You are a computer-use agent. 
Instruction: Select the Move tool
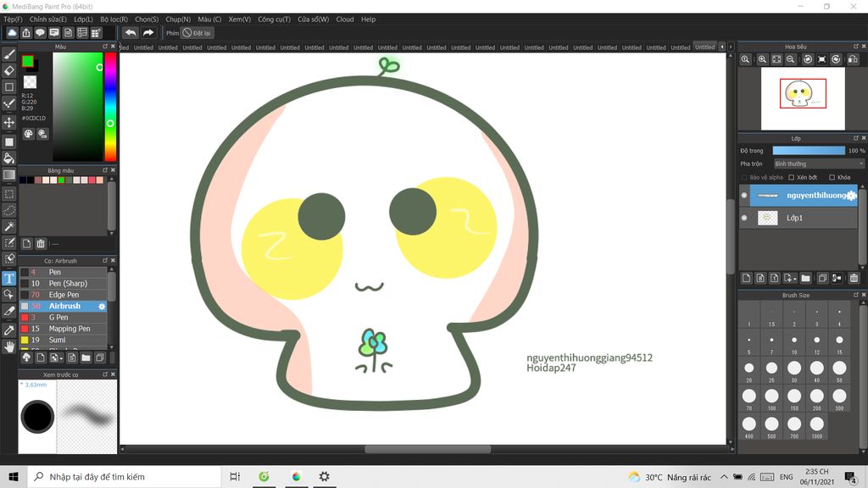point(9,122)
